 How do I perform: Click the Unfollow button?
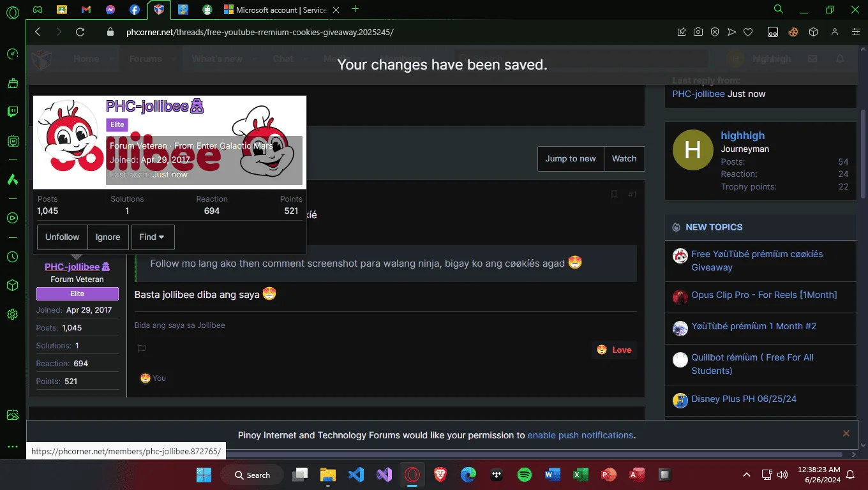pyautogui.click(x=62, y=237)
